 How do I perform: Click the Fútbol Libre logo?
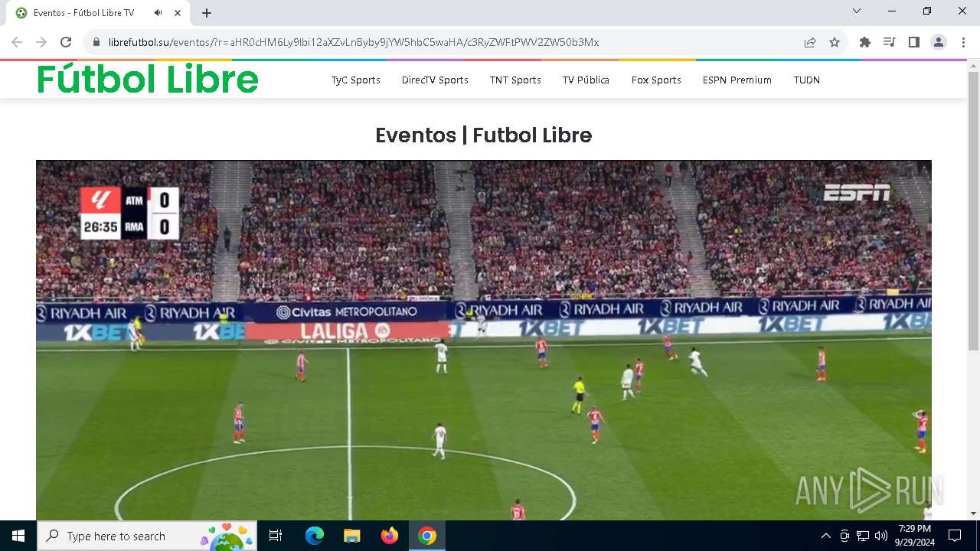[x=148, y=79]
